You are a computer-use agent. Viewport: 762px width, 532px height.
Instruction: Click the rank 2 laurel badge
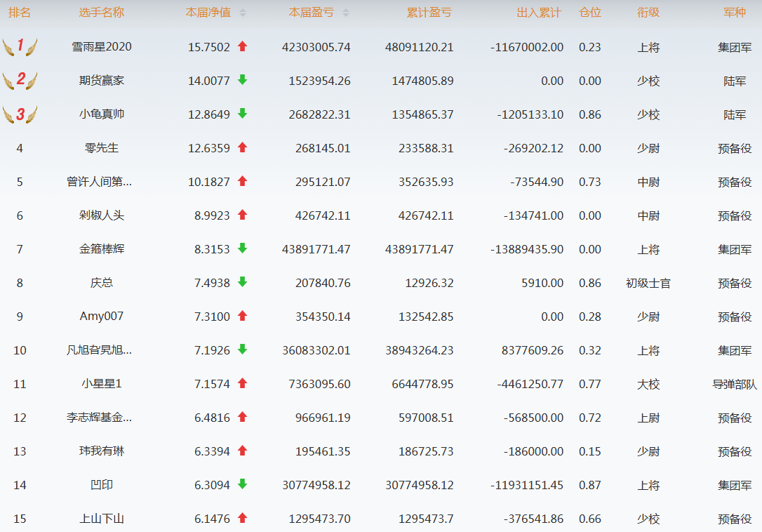(20, 80)
